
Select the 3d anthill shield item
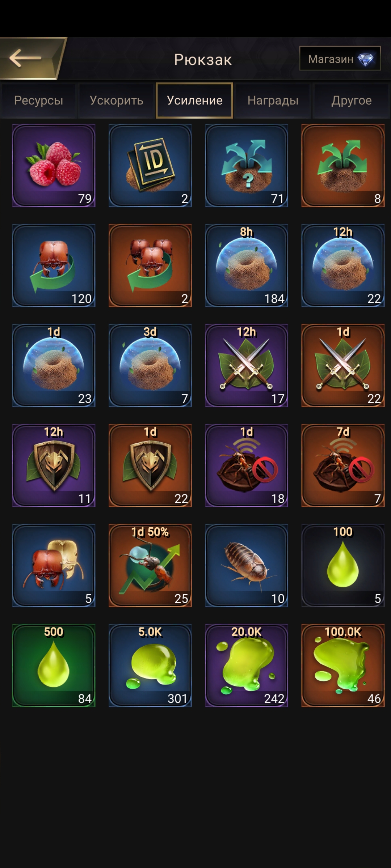150,365
